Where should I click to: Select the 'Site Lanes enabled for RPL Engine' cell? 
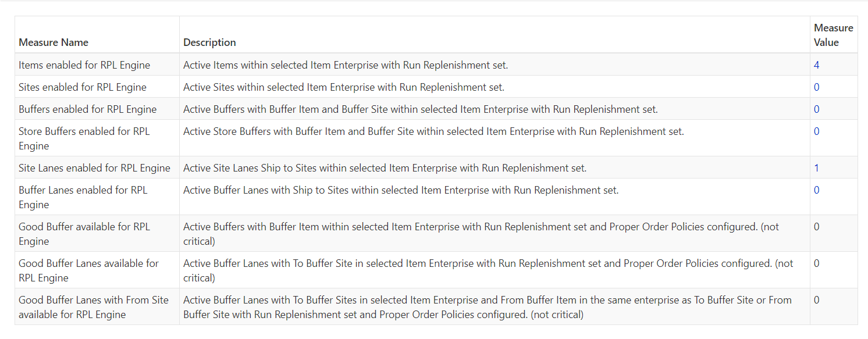pyautogui.click(x=94, y=168)
